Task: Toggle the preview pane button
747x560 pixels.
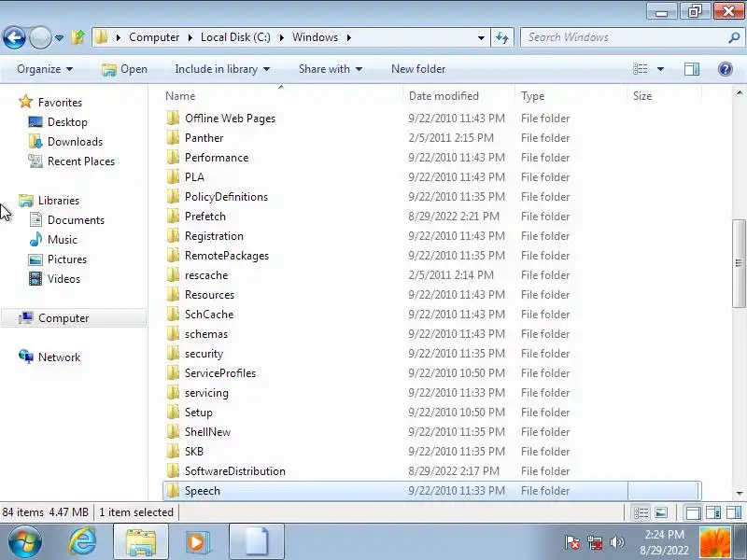Action: (692, 69)
